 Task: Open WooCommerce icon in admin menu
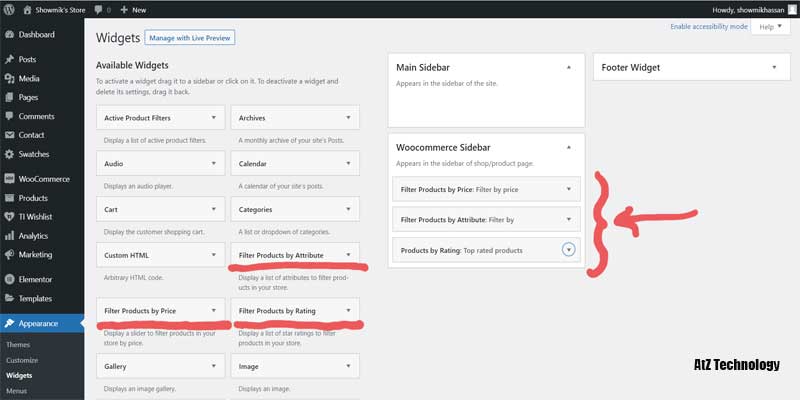click(x=9, y=179)
